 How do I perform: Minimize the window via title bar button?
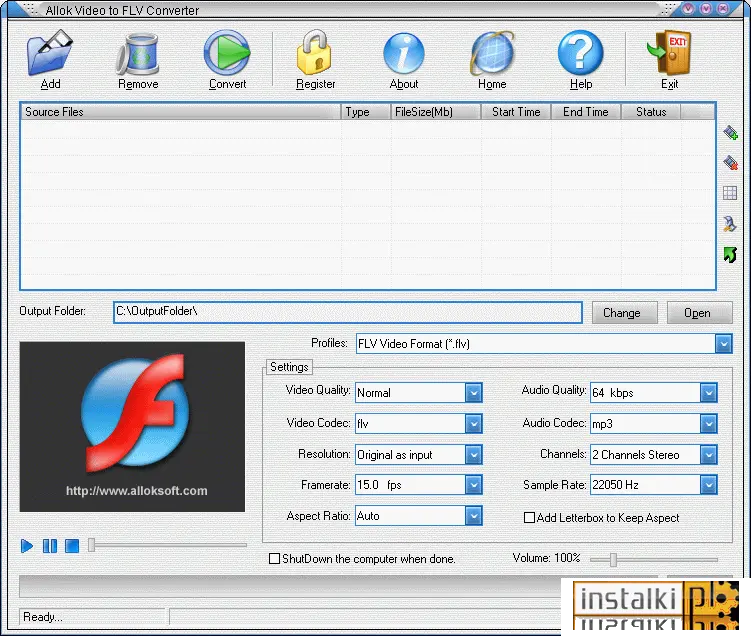(x=688, y=8)
